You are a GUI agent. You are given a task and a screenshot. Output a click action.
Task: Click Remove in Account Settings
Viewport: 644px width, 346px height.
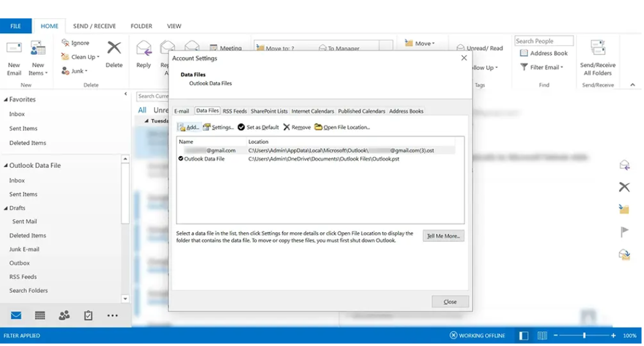[x=297, y=127]
